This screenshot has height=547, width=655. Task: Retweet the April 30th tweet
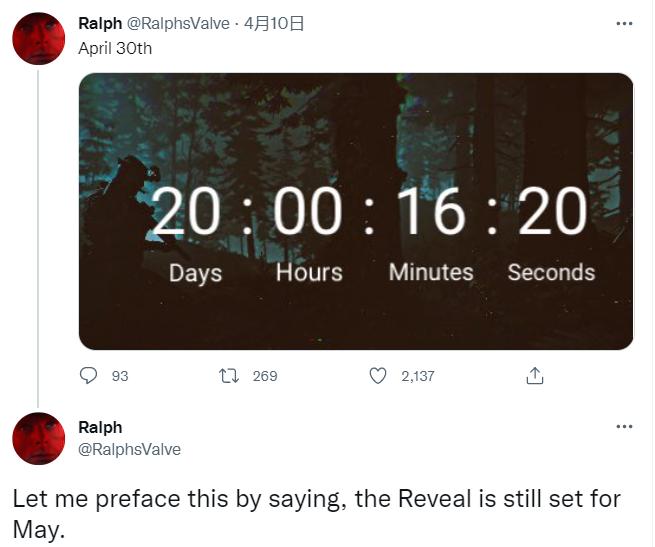pos(230,376)
